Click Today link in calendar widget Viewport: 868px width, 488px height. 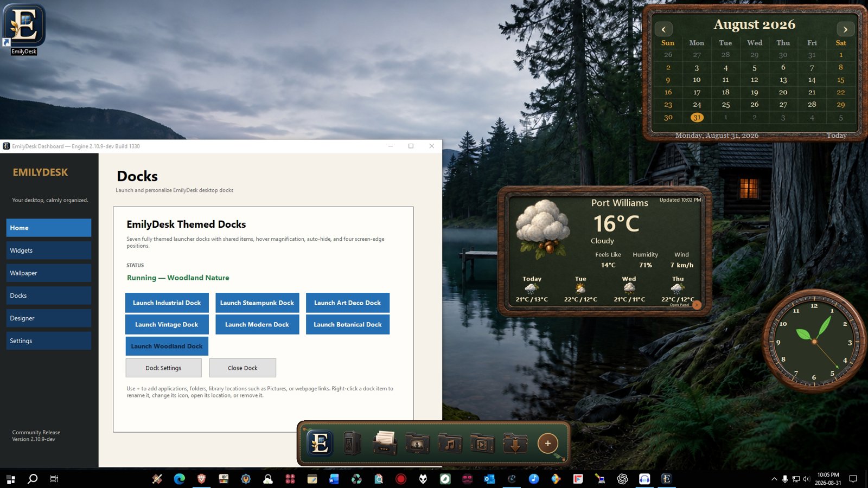pyautogui.click(x=836, y=136)
